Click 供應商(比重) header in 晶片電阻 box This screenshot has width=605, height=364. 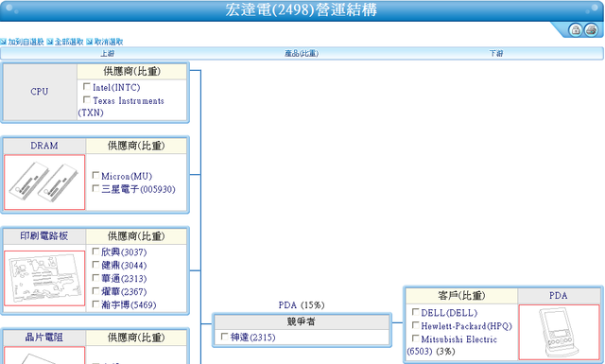[136, 338]
